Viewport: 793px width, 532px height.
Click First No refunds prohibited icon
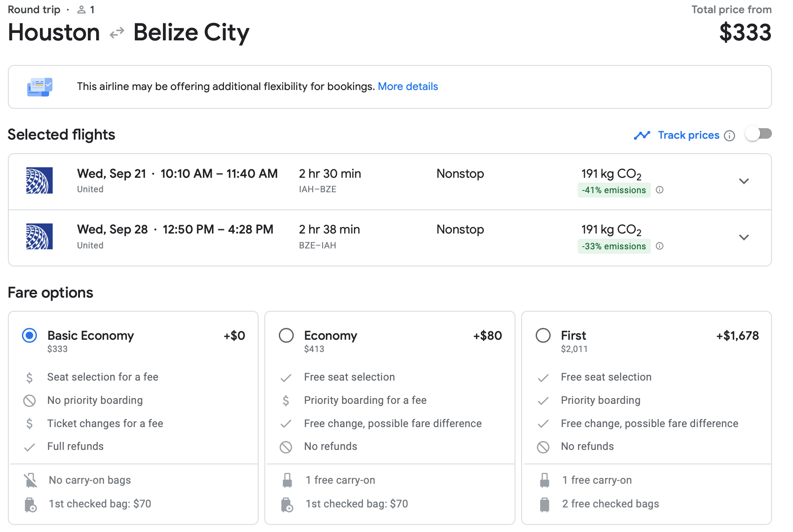point(543,447)
